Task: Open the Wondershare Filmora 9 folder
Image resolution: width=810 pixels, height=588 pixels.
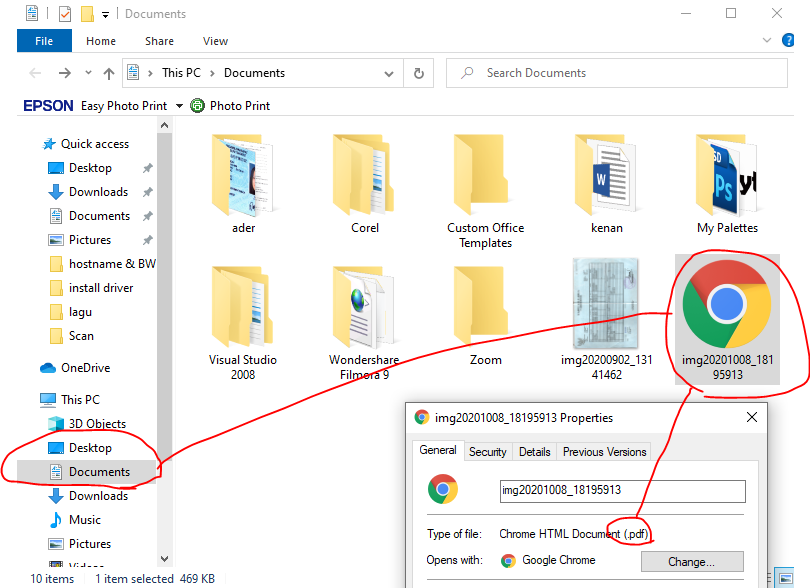Action: pos(365,322)
